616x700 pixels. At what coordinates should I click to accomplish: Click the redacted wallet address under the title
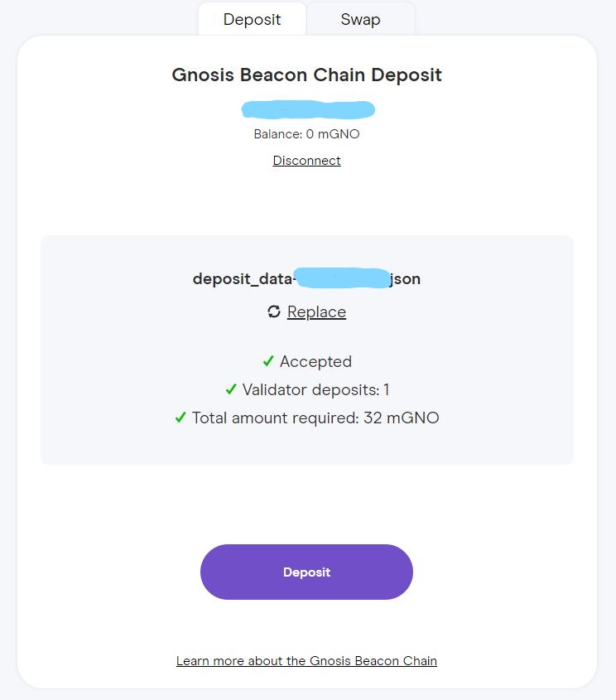pyautogui.click(x=308, y=109)
